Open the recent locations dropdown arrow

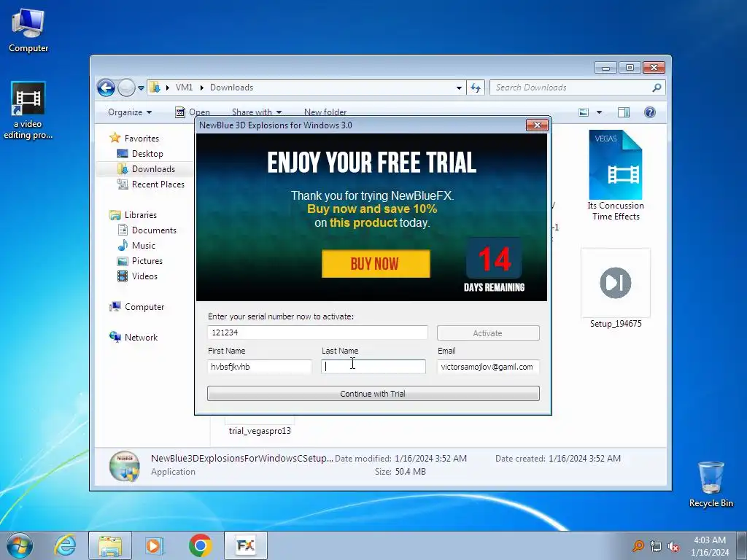click(x=141, y=87)
